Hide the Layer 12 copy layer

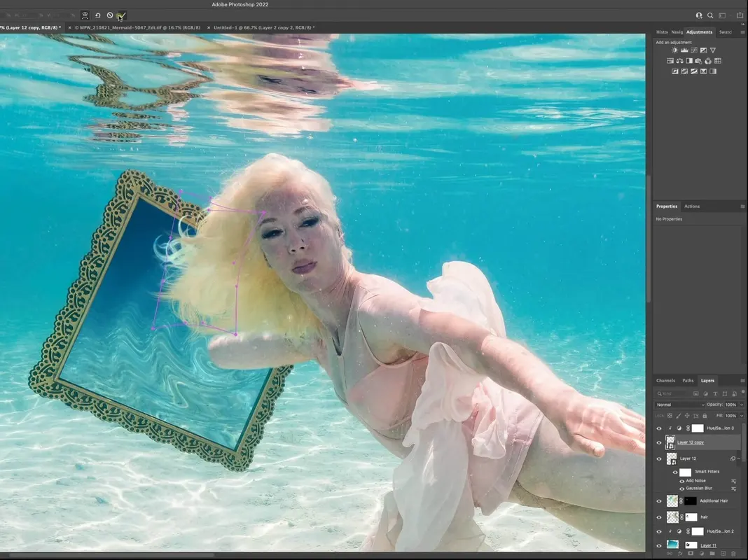point(659,443)
